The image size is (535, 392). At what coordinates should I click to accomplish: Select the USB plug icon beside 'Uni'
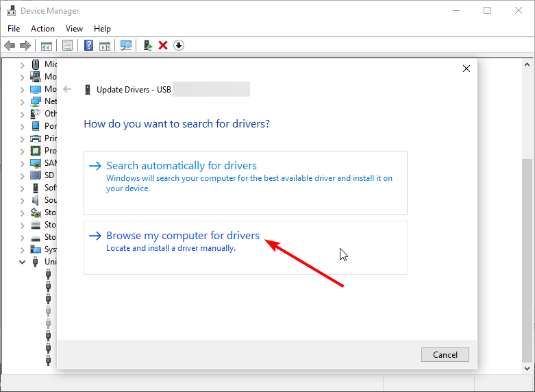[x=35, y=262]
